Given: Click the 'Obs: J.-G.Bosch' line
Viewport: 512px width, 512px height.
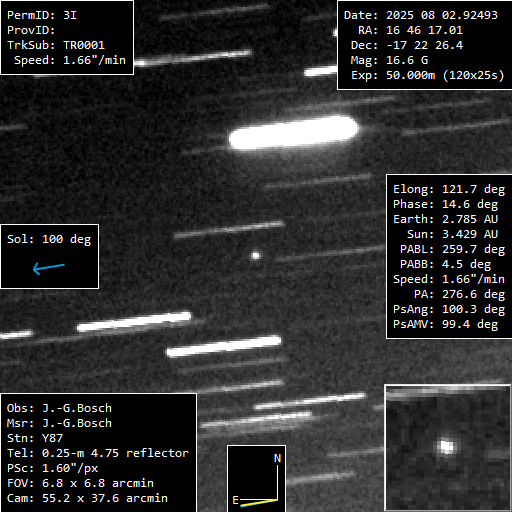Looking at the screenshot, I should [x=59, y=408].
